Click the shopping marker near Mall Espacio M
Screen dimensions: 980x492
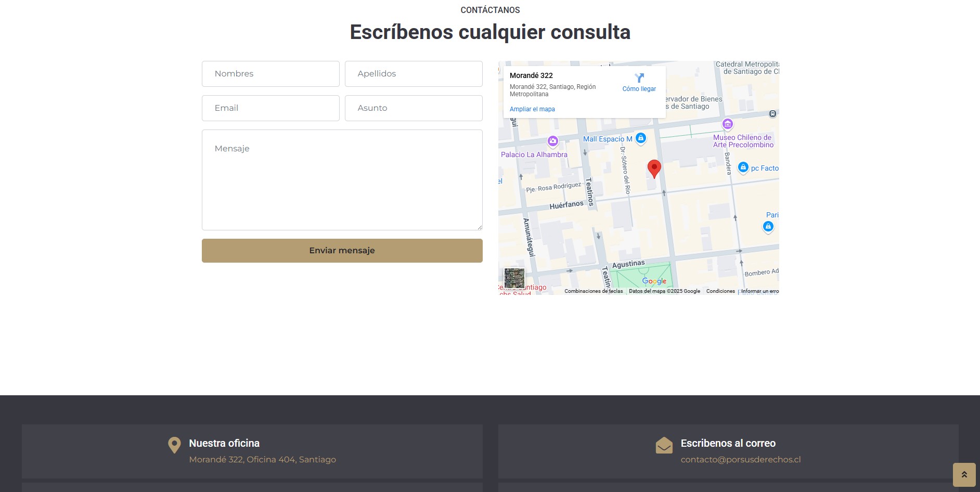tap(641, 138)
